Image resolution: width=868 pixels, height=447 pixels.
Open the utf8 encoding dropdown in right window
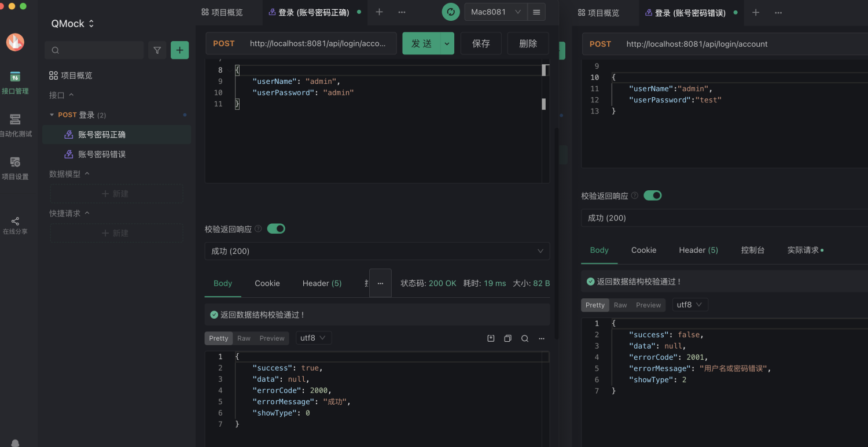690,305
